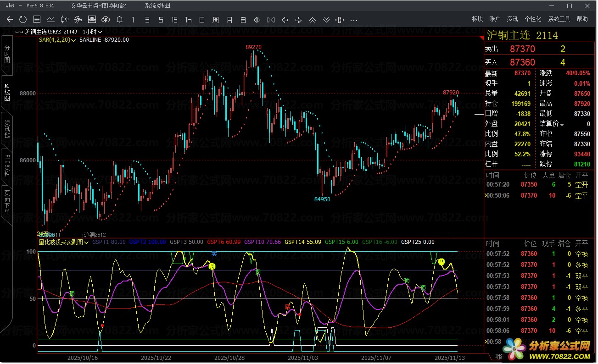Open the alert bell icon in the toolbar
598x364 pixels.
coord(119,19)
